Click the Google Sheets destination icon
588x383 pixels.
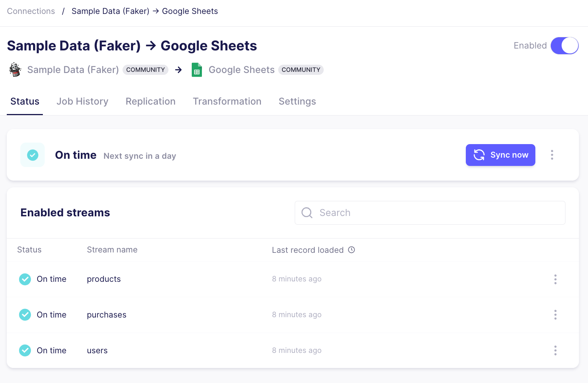click(197, 70)
